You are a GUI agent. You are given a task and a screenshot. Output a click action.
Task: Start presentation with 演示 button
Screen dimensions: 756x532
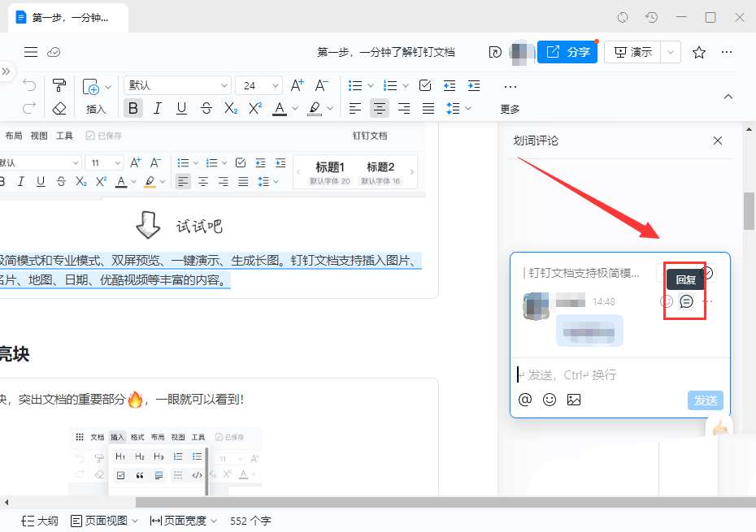pyautogui.click(x=633, y=52)
